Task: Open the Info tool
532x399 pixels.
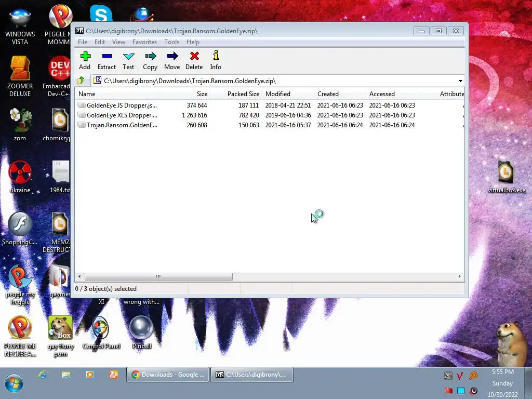Action: (x=216, y=60)
